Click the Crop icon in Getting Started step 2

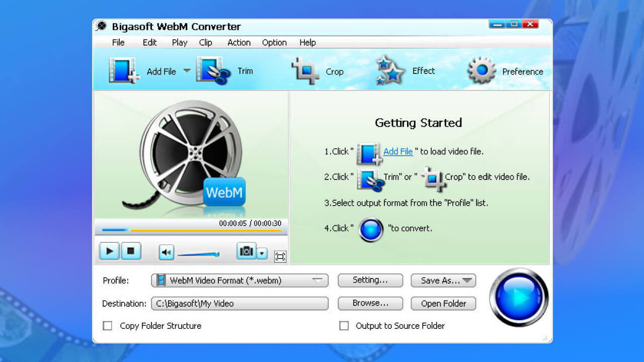click(x=434, y=179)
